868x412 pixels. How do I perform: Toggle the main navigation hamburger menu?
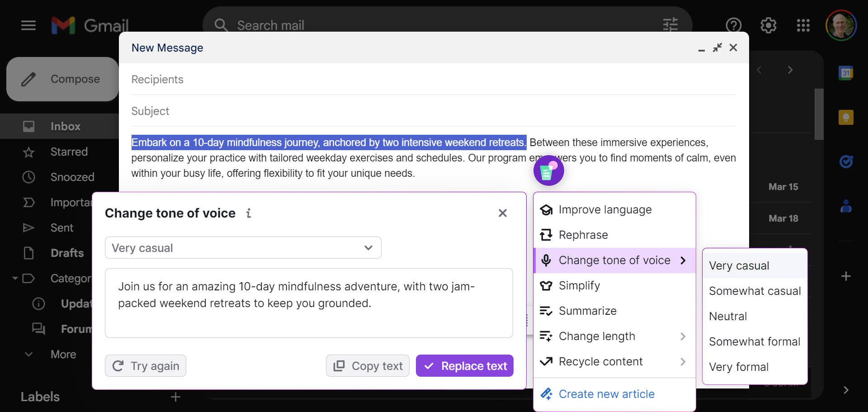pos(28,26)
